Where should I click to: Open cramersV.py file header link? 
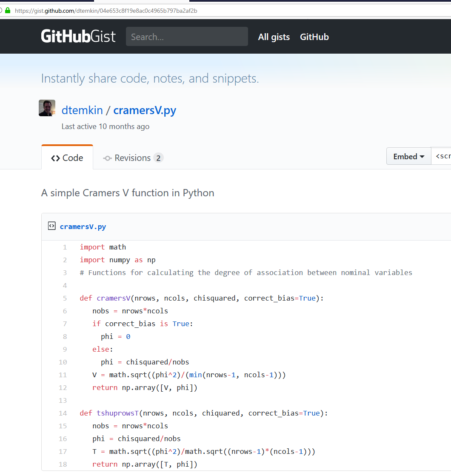pyautogui.click(x=83, y=227)
